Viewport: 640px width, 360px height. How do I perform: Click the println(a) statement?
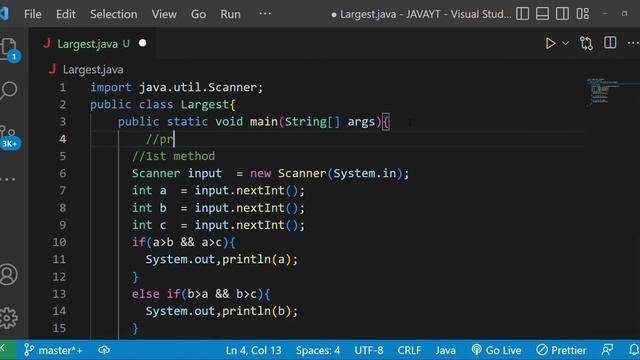[222, 260]
